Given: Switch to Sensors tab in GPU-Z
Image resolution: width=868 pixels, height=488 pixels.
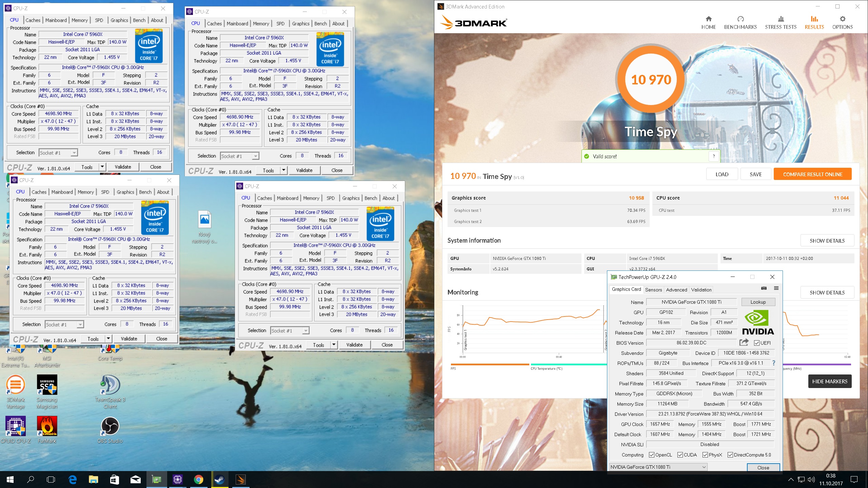Looking at the screenshot, I should click(x=653, y=290).
